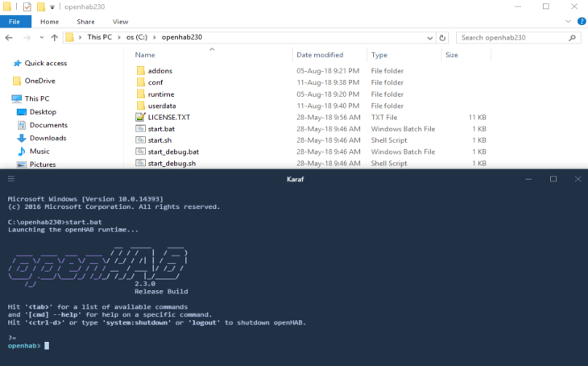The width and height of the screenshot is (588, 366).
Task: Select the start.bat file icon
Action: click(139, 129)
